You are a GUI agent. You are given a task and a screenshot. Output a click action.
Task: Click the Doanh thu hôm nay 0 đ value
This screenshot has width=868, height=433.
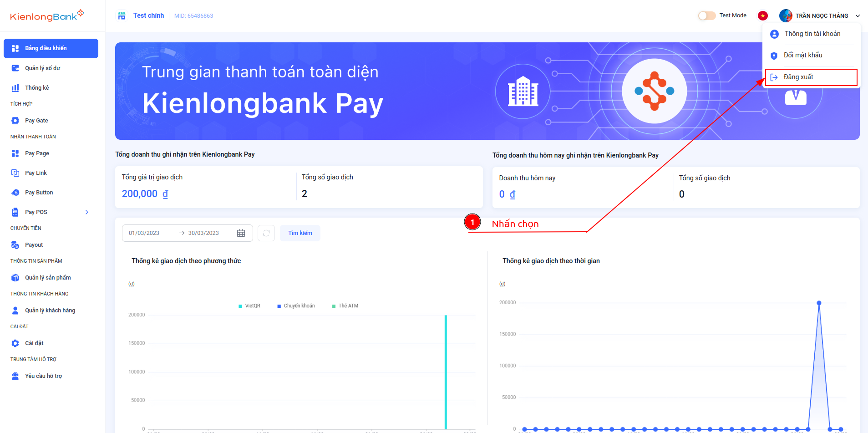[x=507, y=194]
